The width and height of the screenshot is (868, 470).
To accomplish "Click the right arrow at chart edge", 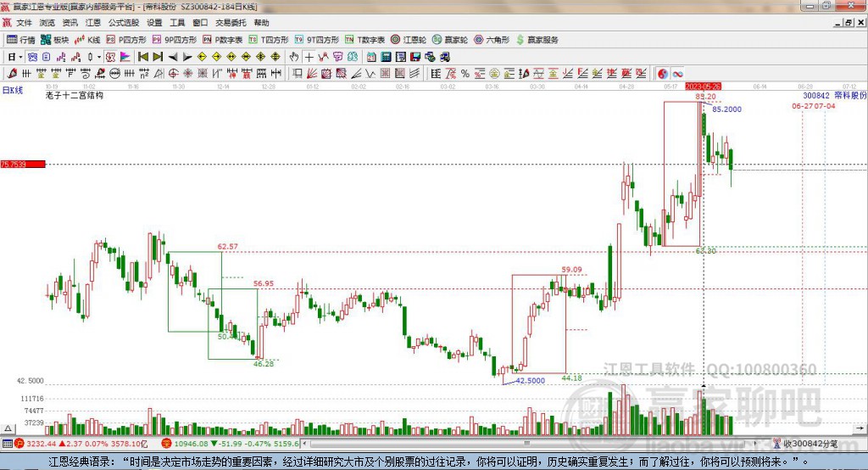I will click(860, 428).
